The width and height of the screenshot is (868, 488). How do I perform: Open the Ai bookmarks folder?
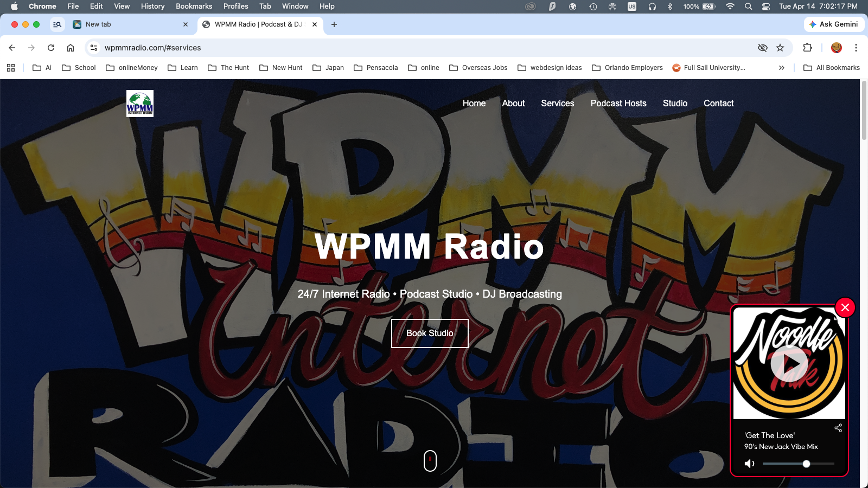tap(42, 68)
